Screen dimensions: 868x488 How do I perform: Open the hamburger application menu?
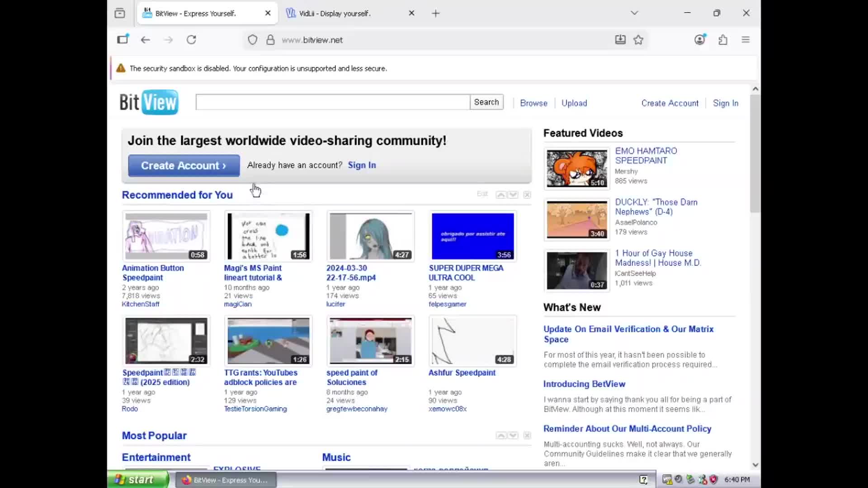[x=746, y=40]
